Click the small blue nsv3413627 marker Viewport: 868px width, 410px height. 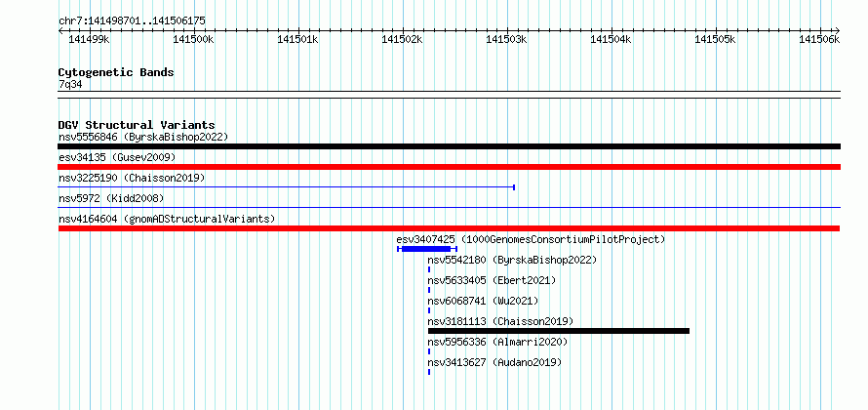coord(429,372)
